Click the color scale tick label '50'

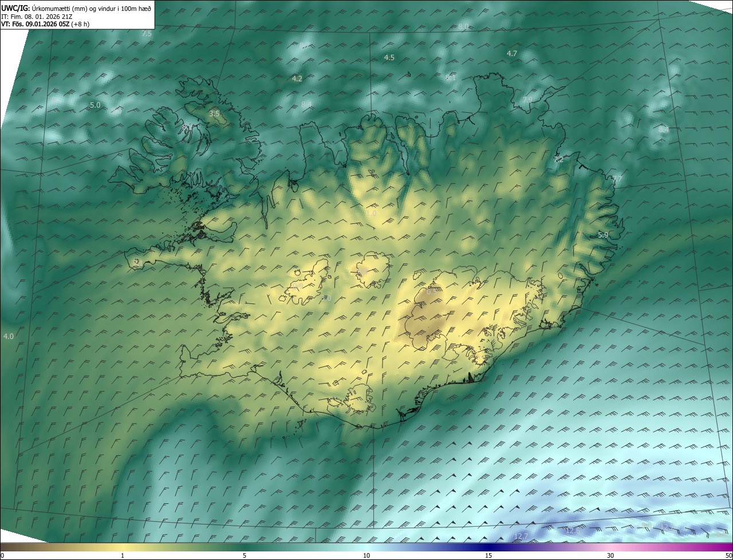click(728, 555)
